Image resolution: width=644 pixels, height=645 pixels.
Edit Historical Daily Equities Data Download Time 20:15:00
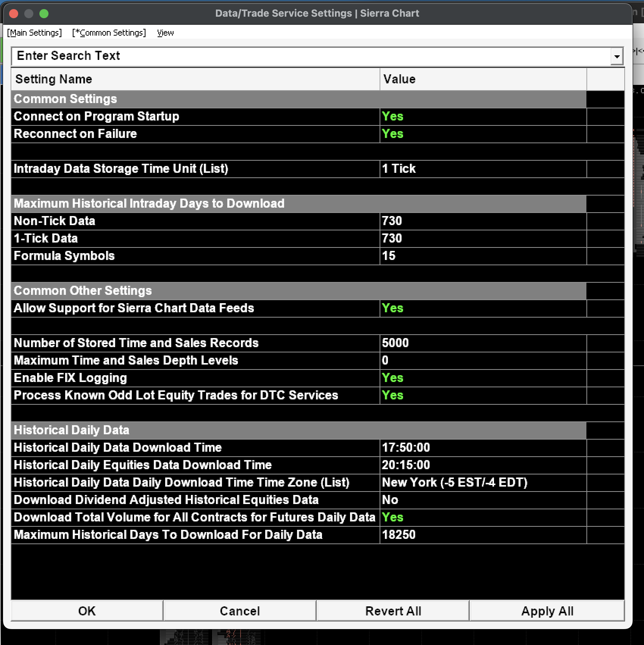(x=483, y=465)
